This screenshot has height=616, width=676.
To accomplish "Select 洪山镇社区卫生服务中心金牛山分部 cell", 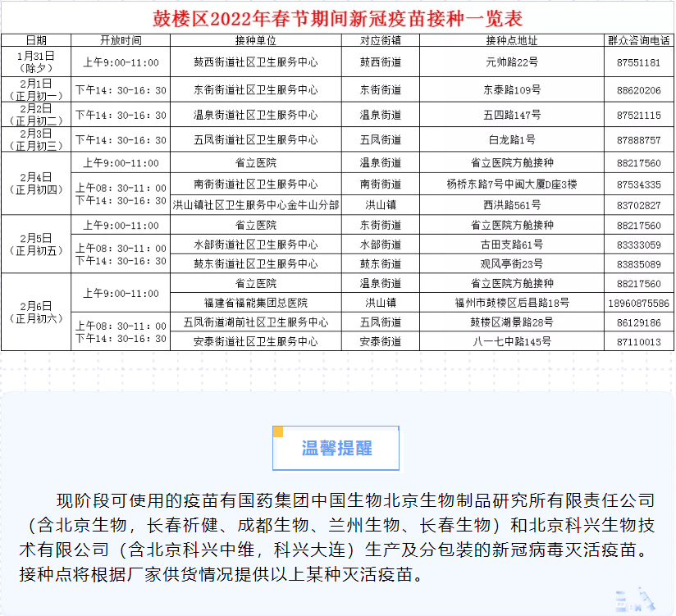I will click(256, 205).
